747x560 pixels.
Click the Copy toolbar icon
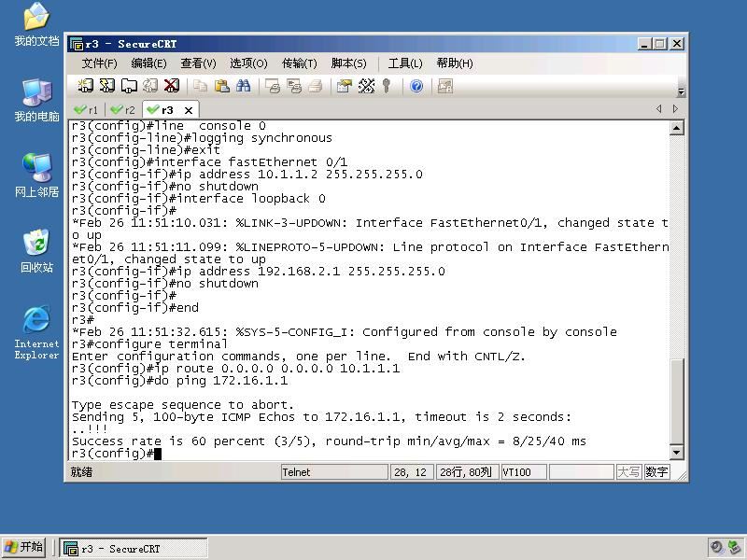click(200, 86)
